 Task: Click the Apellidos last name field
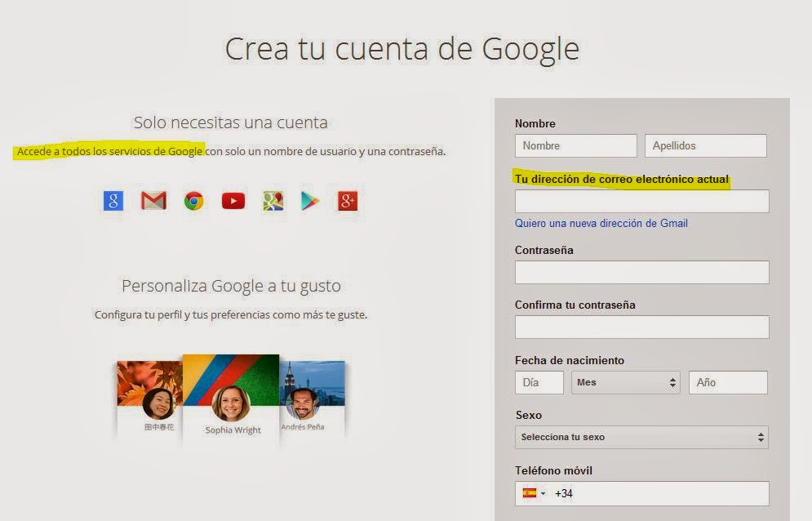point(706,145)
